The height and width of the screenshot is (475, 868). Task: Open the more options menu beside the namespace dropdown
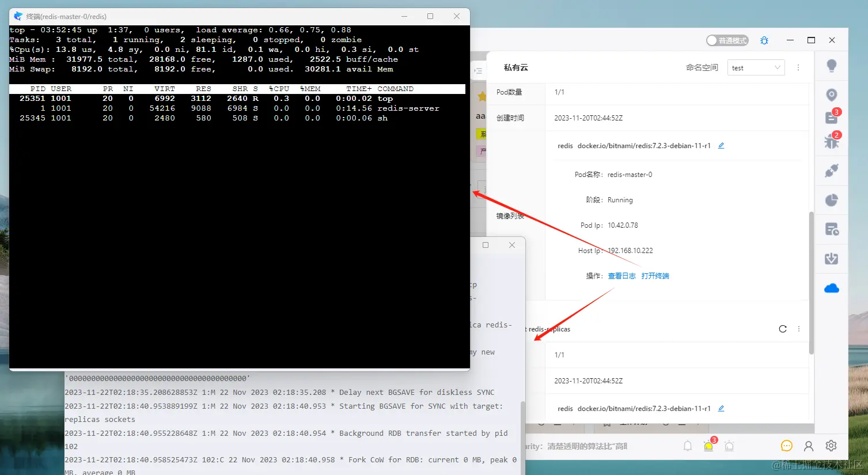click(x=798, y=67)
